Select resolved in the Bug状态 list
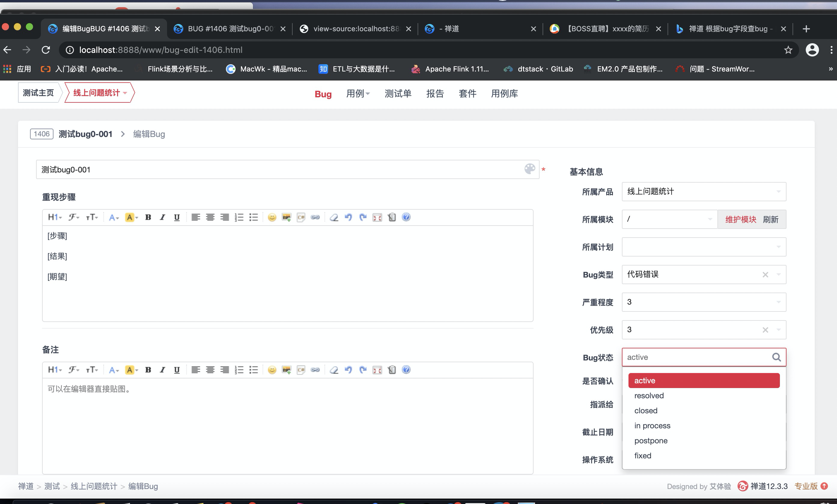 pyautogui.click(x=649, y=396)
